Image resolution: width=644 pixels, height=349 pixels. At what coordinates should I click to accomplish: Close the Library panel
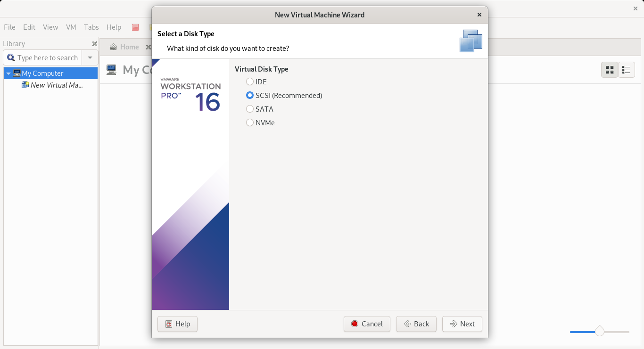[x=95, y=44]
